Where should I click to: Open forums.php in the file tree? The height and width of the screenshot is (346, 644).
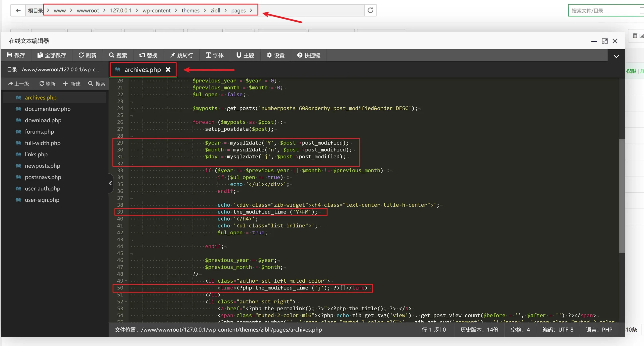pos(54,132)
